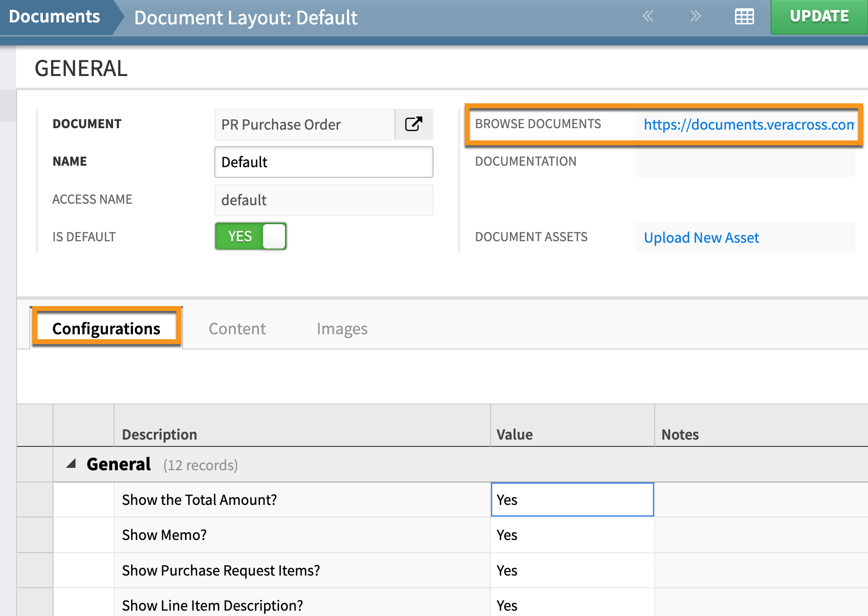Click the previous record arrow

coord(648,16)
